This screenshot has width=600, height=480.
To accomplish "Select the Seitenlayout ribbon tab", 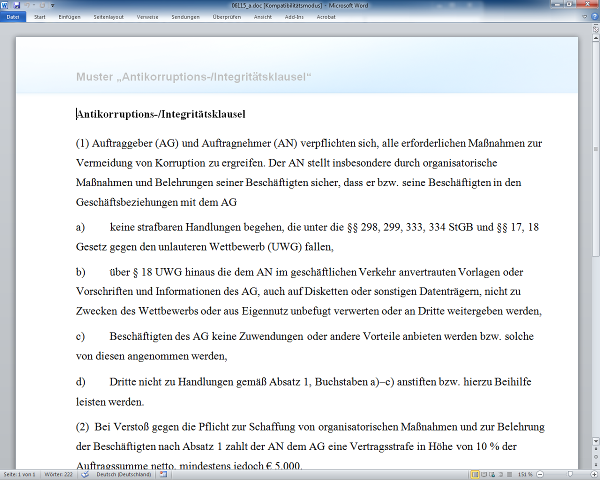I will [x=109, y=17].
